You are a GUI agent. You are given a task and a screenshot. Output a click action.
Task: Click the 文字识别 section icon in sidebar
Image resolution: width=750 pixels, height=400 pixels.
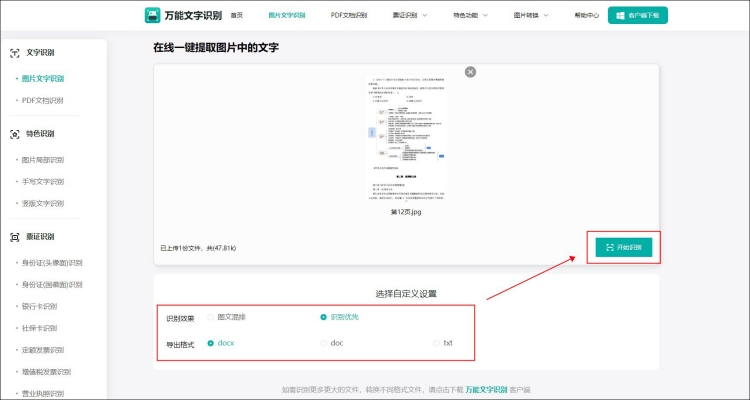point(15,52)
